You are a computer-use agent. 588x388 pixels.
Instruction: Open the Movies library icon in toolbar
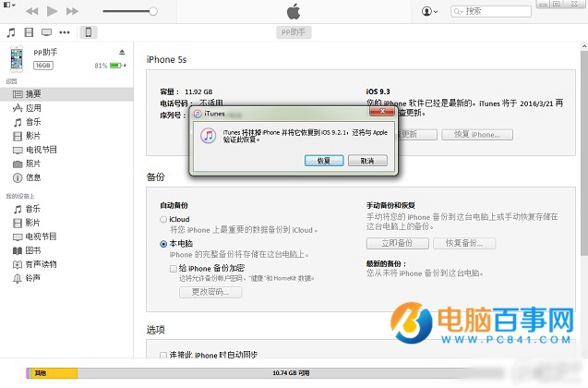pyautogui.click(x=29, y=32)
